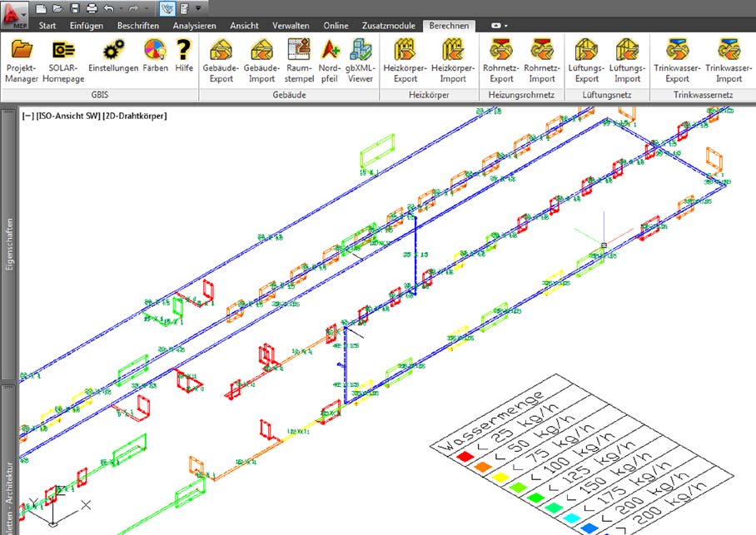Open the ISO-Ansicht SW view menu
Image resolution: width=756 pixels, height=535 pixels.
pos(68,116)
